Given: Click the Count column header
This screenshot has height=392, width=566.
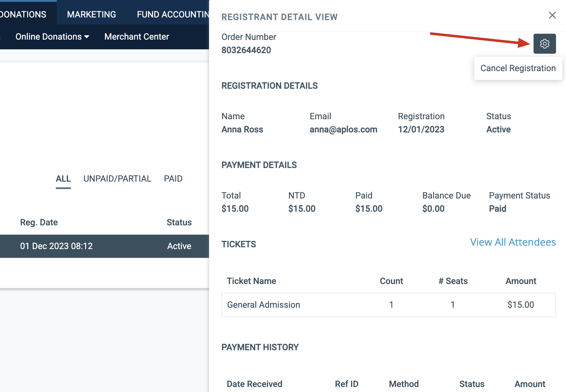Looking at the screenshot, I should coord(392,281).
